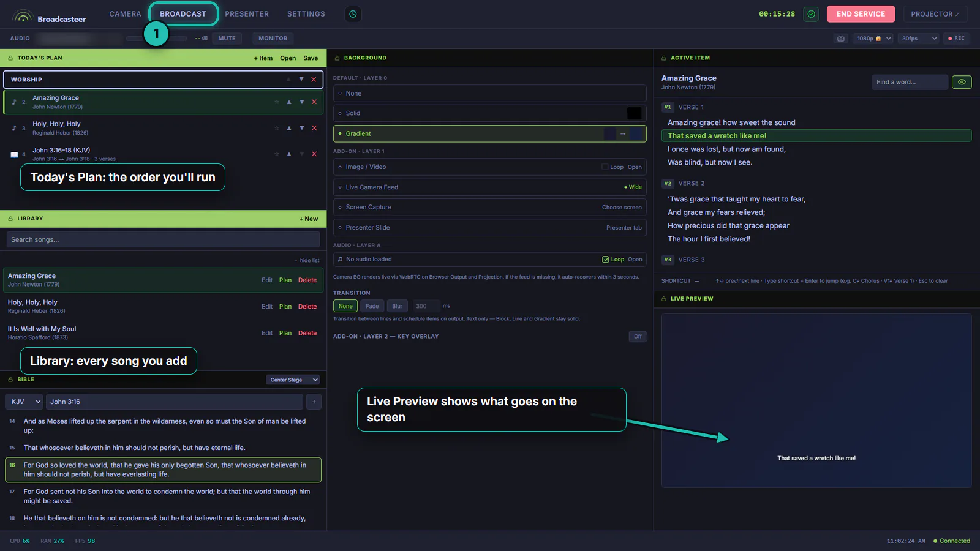Collapse song list with hide list
This screenshot has width=980, height=551.
pyautogui.click(x=308, y=261)
